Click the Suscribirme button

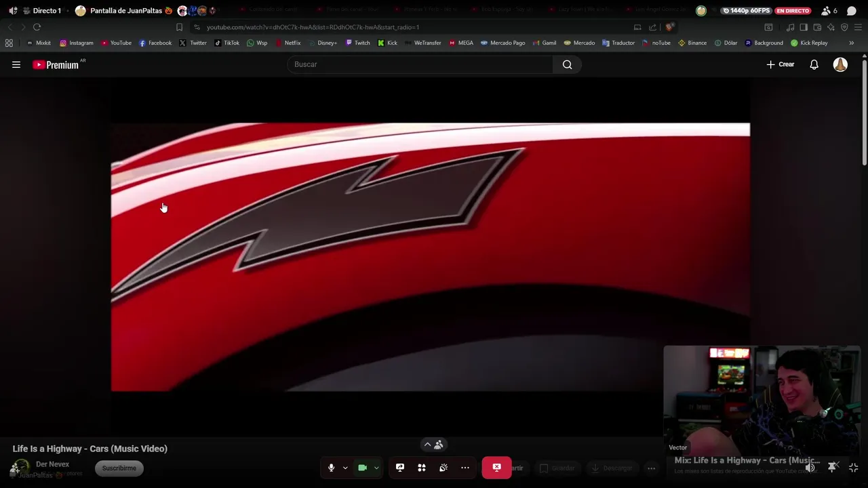point(119,468)
